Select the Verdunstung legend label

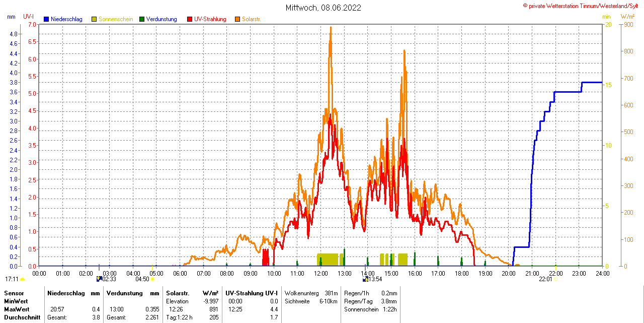pyautogui.click(x=162, y=19)
